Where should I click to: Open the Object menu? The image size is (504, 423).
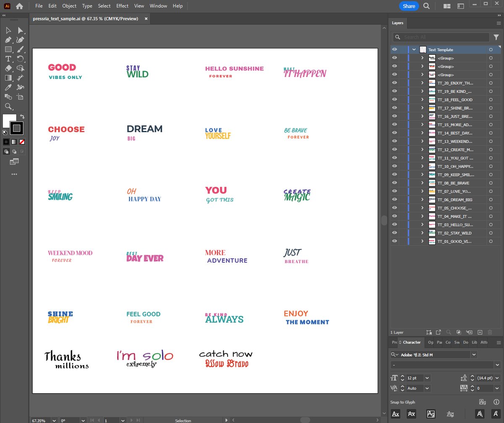pos(69,6)
